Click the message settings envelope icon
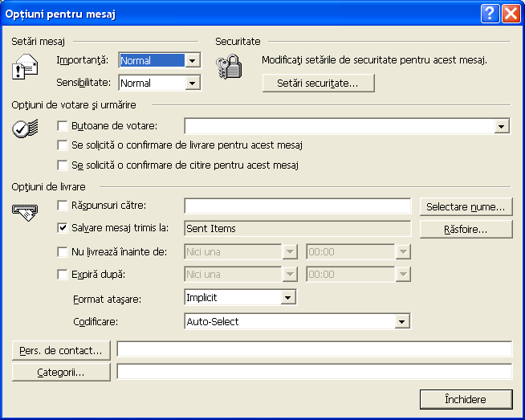Screen dimensions: 525x420 (25, 68)
